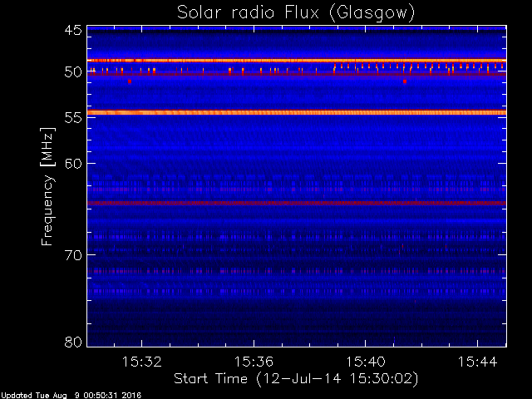The height and width of the screenshot is (399, 532).
Task: Click the 60 MHz axis tick label
Action: [73, 163]
